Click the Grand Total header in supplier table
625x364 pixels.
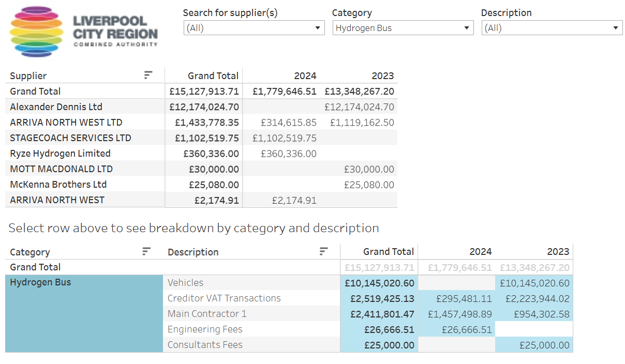(213, 76)
